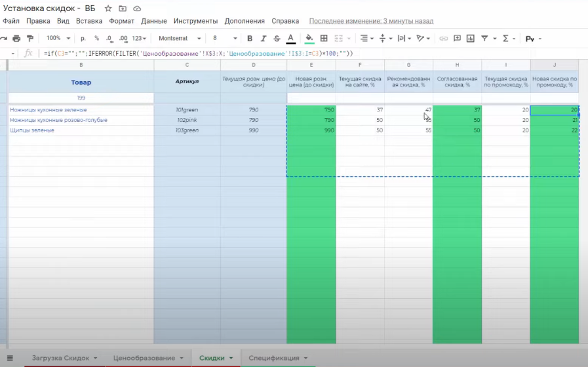588x367 pixels.
Task: Click the redo arrow icon
Action: pos(4,38)
